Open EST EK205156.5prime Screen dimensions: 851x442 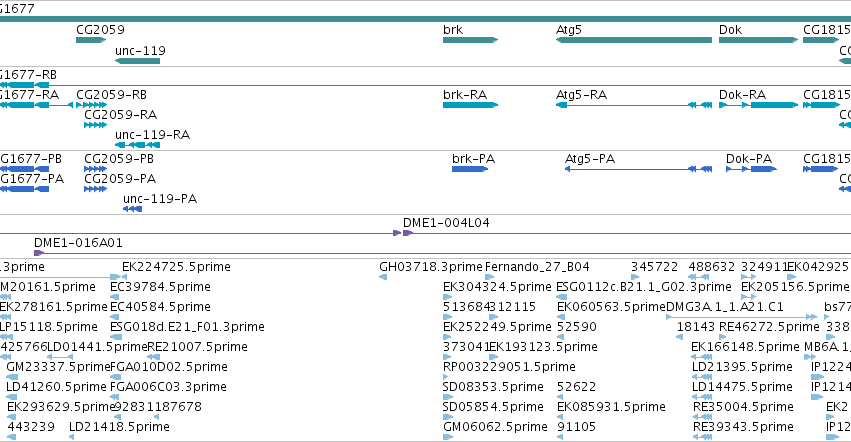748,297
